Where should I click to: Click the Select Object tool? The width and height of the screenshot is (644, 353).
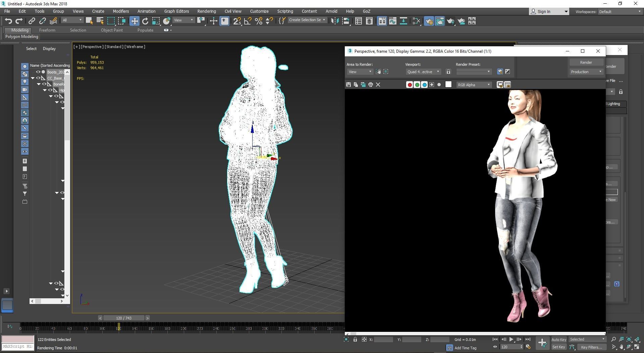pos(89,21)
